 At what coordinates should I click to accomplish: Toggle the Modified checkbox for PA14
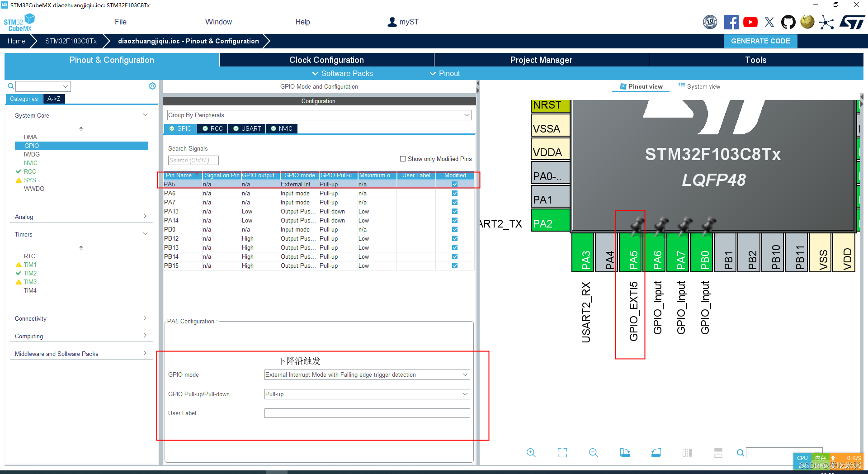coord(455,220)
